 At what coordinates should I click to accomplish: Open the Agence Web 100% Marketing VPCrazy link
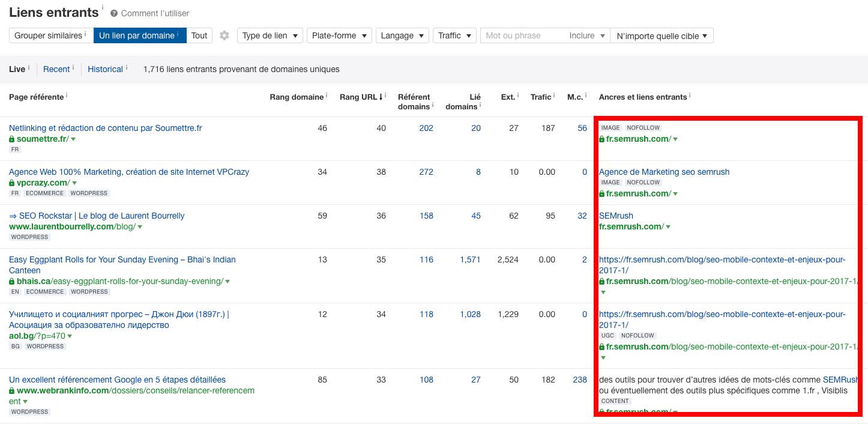coord(129,172)
